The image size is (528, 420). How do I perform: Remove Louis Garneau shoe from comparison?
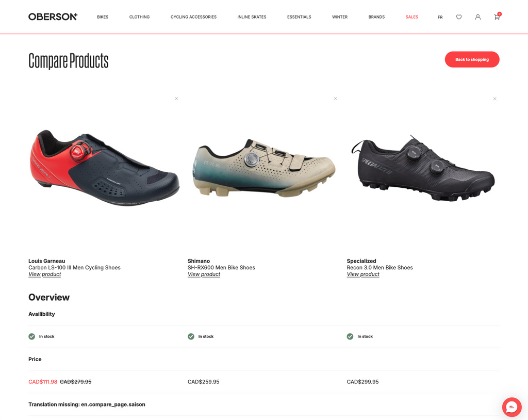tap(176, 99)
